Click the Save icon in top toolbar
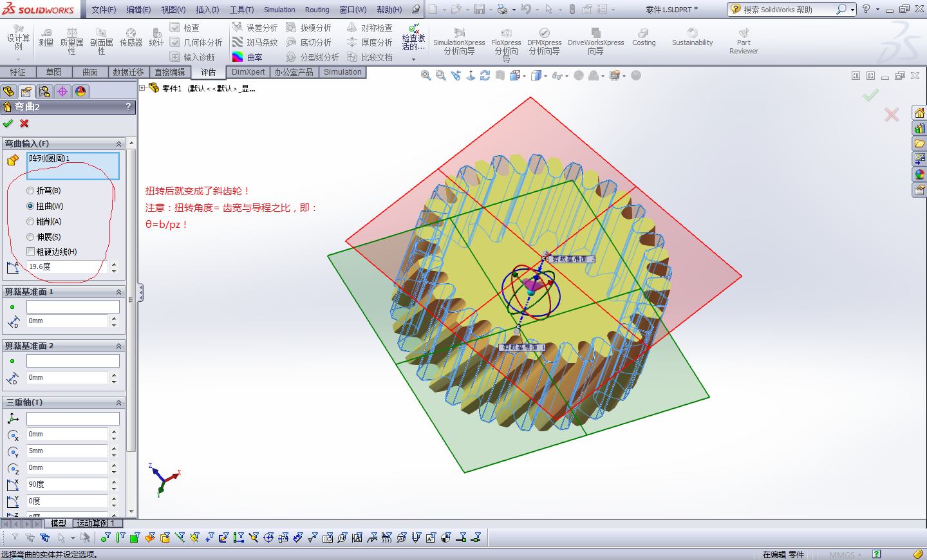This screenshot has height=560, width=927. point(480,9)
